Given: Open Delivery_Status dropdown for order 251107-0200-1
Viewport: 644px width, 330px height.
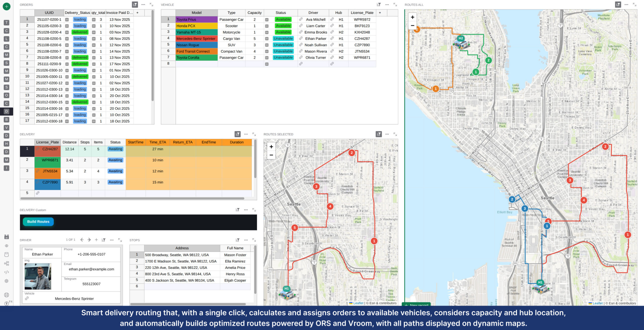Looking at the screenshot, I should point(67,19).
